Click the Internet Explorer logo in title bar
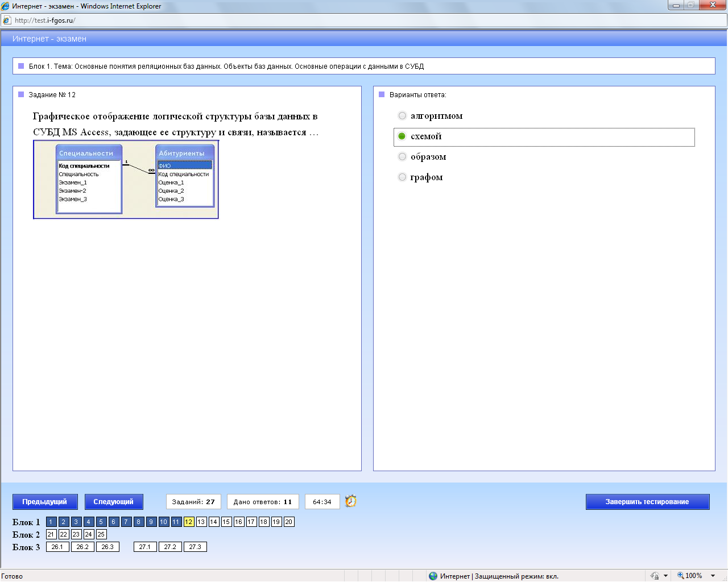Screen dimensions: 728x582 (6, 6)
